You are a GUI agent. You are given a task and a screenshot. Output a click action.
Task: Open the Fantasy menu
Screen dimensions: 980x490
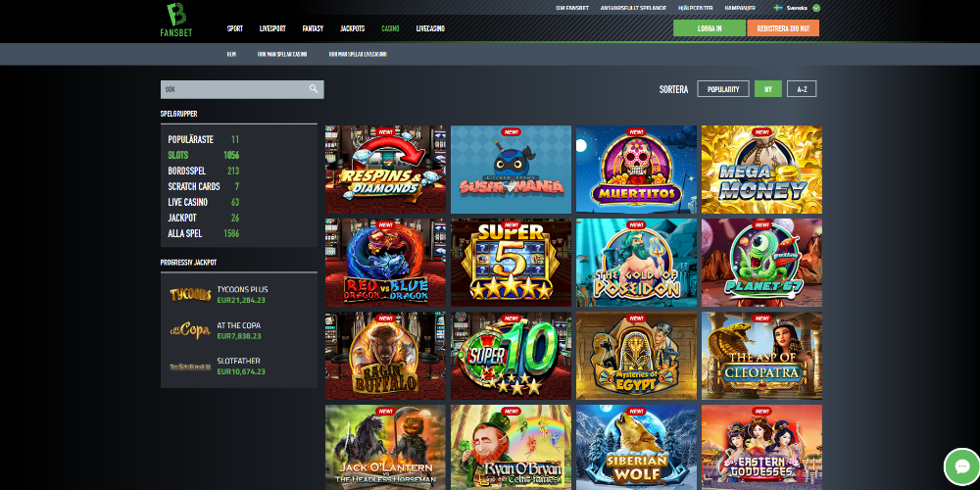click(x=313, y=28)
